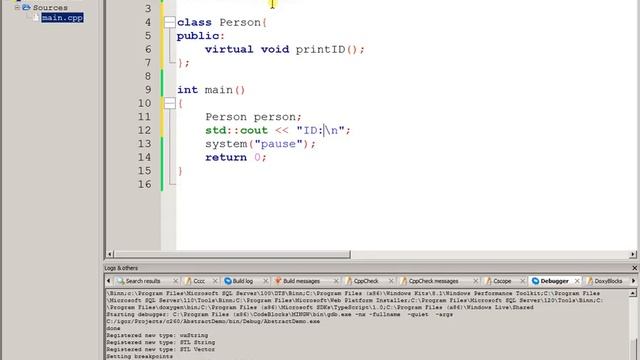Click 'Registered new type: STL Vector' log line
The width and height of the screenshot is (640, 360).
pyautogui.click(x=160, y=349)
